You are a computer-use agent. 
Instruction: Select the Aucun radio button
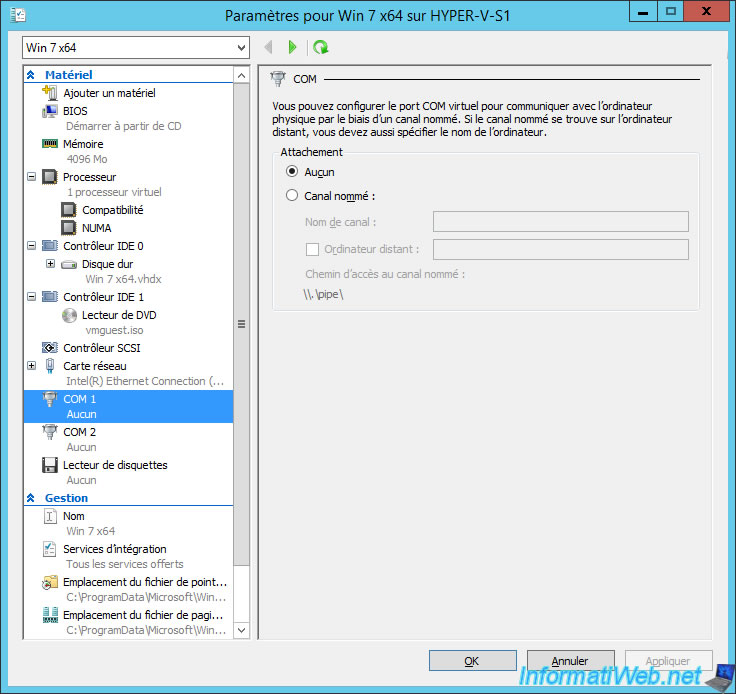[x=292, y=172]
